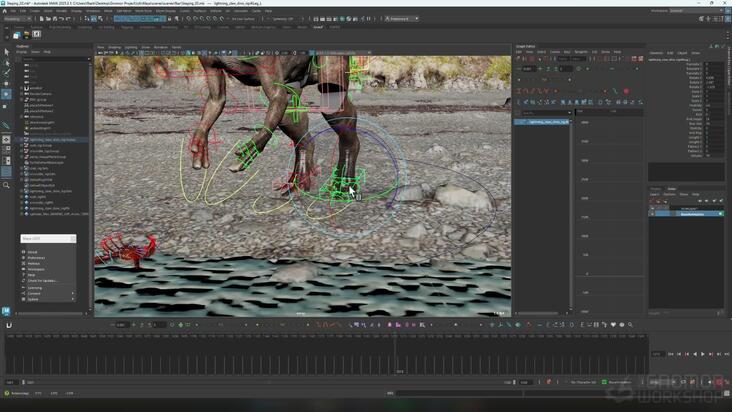Image resolution: width=732 pixels, height=412 pixels.
Task: Click the Redo arrow in status line
Action: click(68, 19)
